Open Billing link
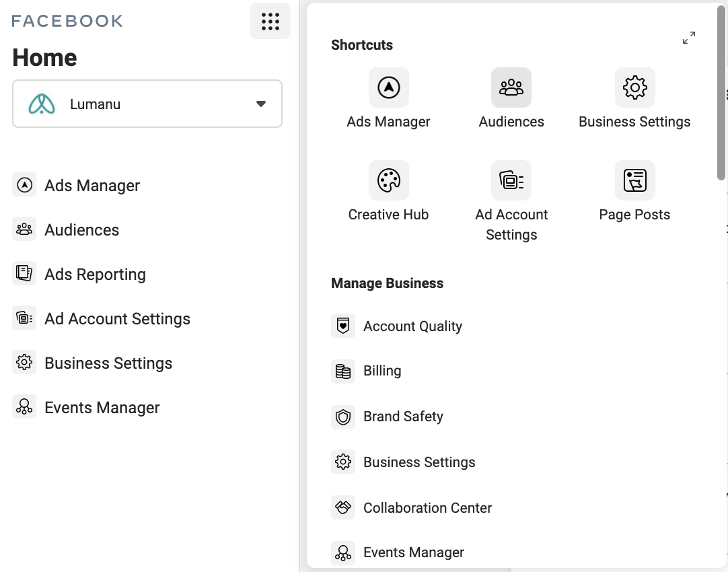The width and height of the screenshot is (728, 572). (382, 371)
